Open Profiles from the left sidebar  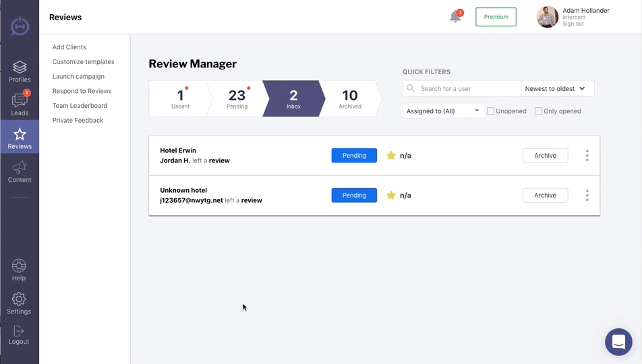click(20, 71)
